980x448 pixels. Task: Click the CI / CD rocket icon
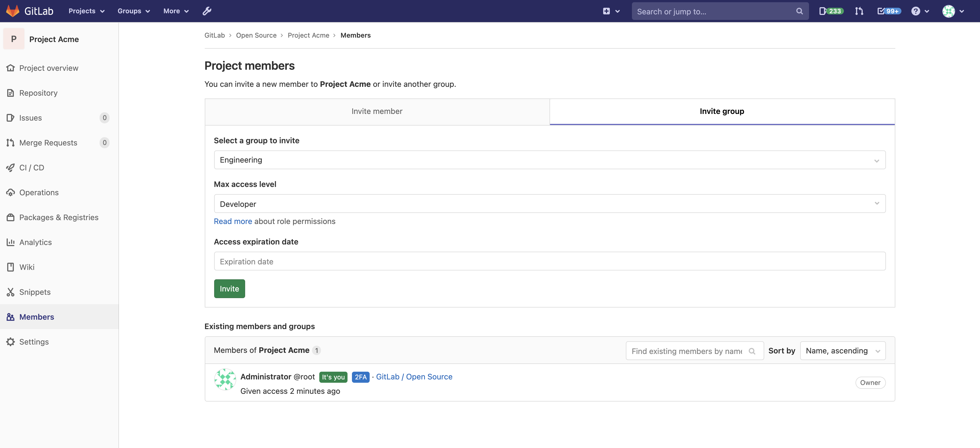(11, 168)
